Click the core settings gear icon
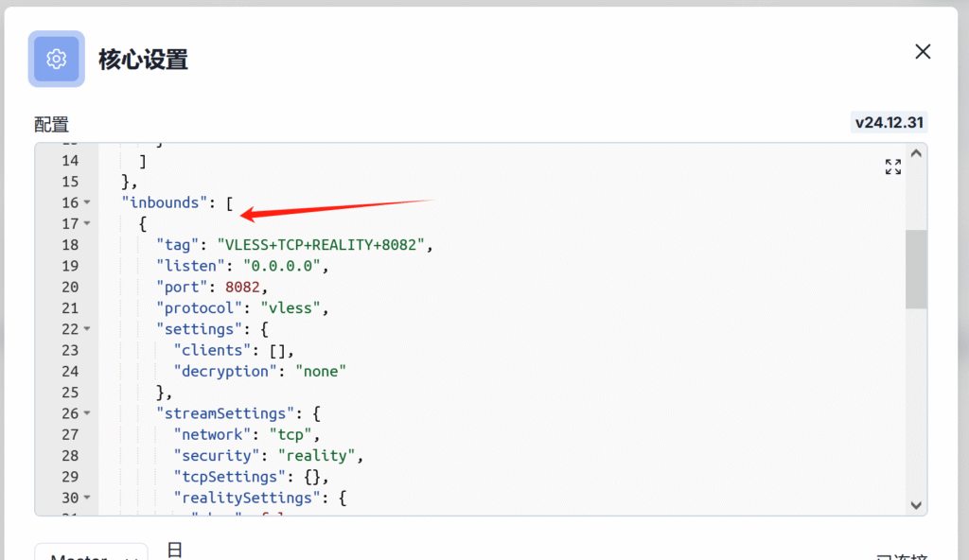 (x=57, y=59)
